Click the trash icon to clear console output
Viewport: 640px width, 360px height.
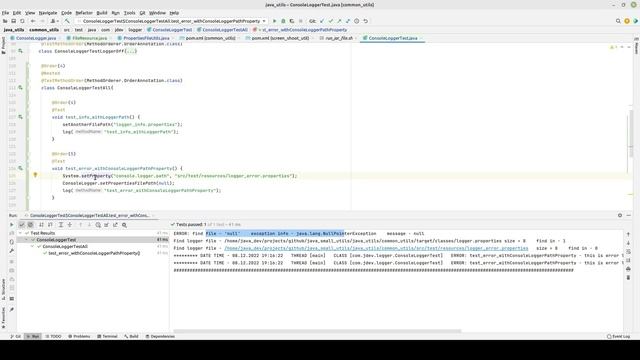point(628,278)
